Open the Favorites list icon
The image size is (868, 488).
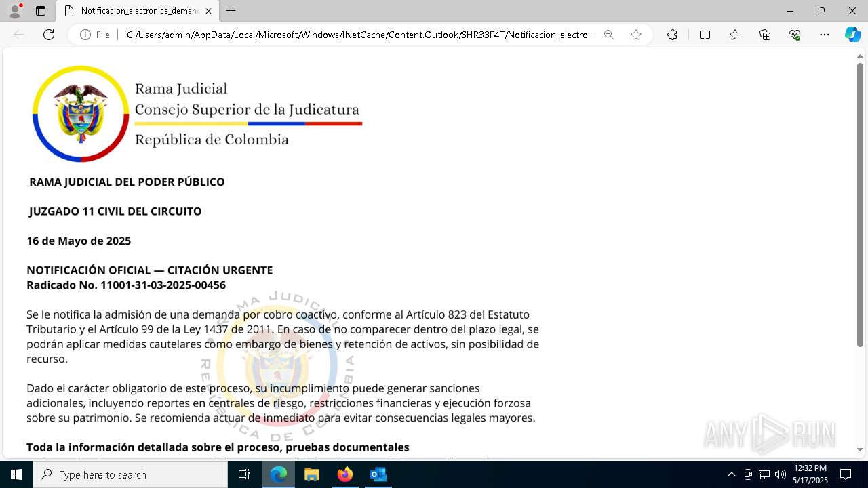click(735, 35)
